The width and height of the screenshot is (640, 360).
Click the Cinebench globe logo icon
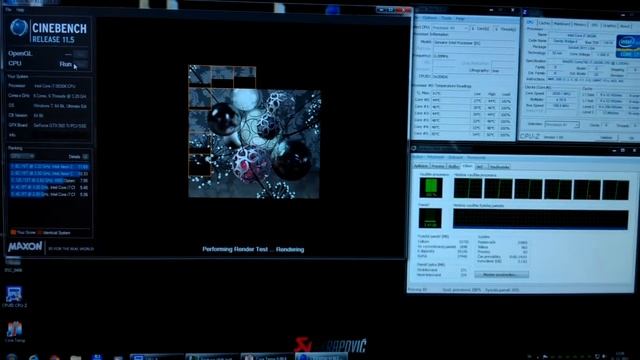coord(19,28)
